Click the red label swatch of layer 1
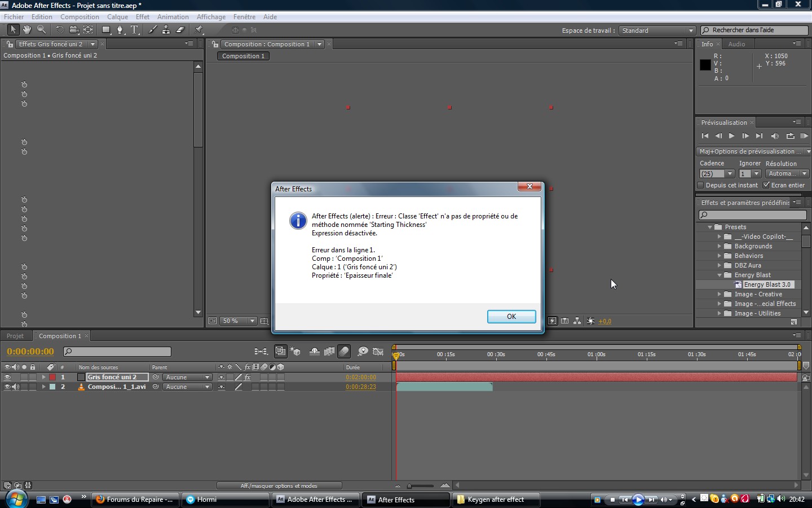 52,377
